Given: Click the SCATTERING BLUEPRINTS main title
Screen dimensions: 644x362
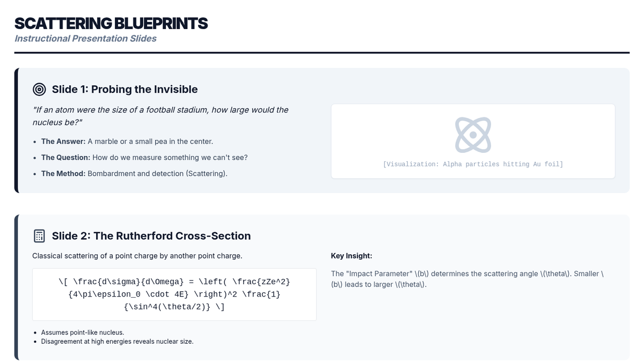Looking at the screenshot, I should (x=111, y=24).
